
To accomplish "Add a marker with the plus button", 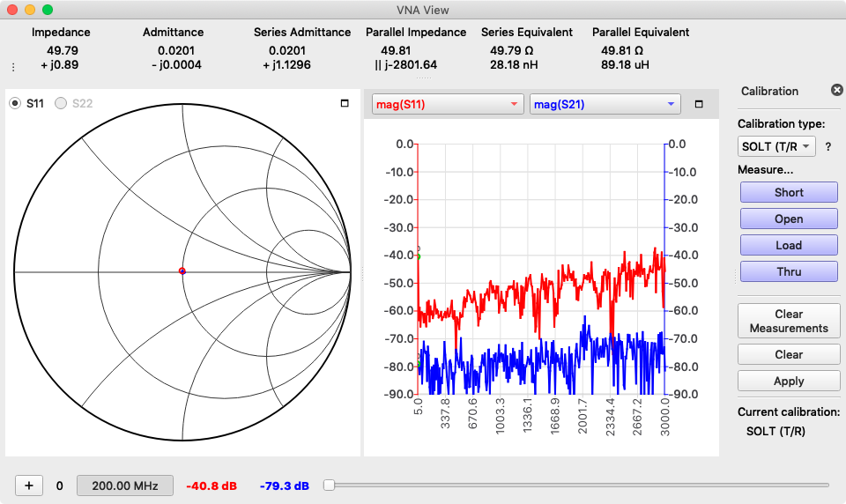I will [x=29, y=485].
